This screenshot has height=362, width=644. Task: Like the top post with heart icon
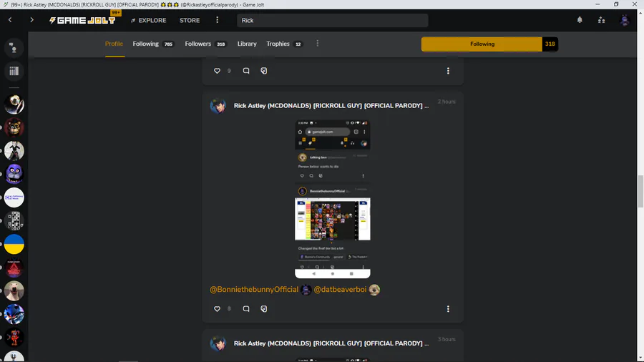217,71
